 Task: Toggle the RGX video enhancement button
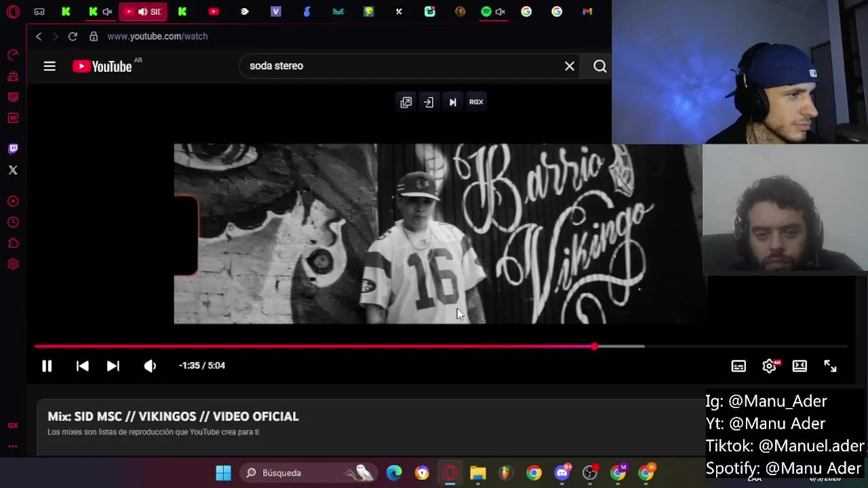[x=476, y=102]
